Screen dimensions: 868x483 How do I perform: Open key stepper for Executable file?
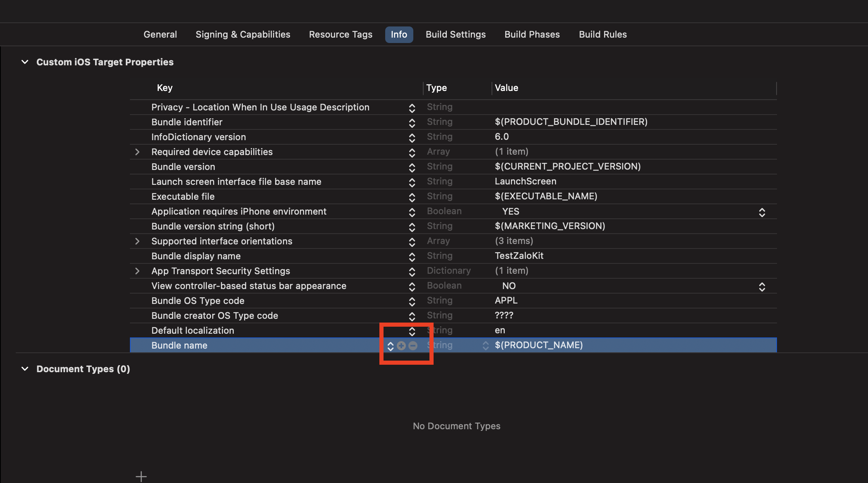[412, 197]
